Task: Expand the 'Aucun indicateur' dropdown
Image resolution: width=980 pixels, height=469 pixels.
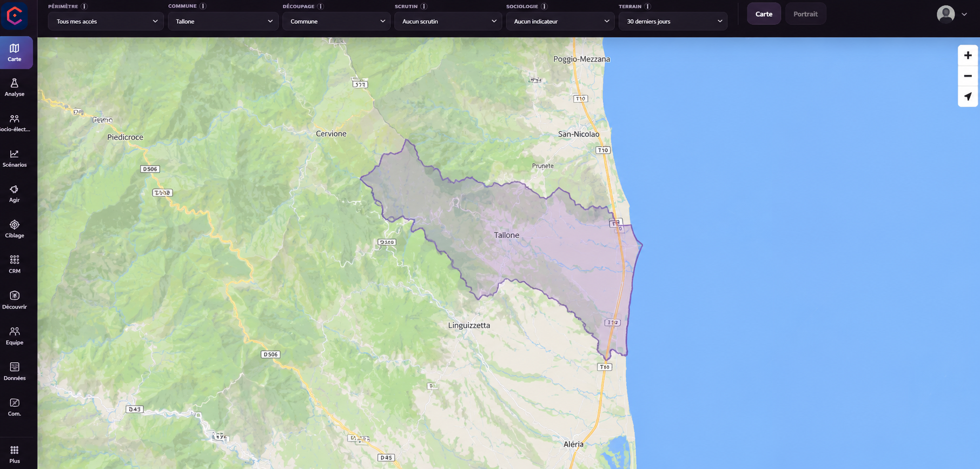Action: (x=560, y=21)
